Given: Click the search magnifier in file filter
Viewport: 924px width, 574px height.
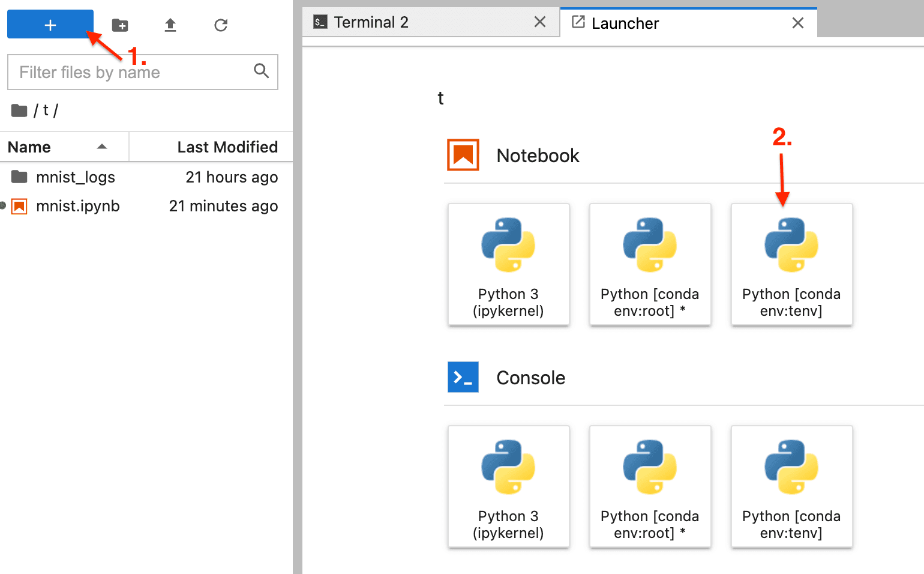Looking at the screenshot, I should pyautogui.click(x=261, y=71).
